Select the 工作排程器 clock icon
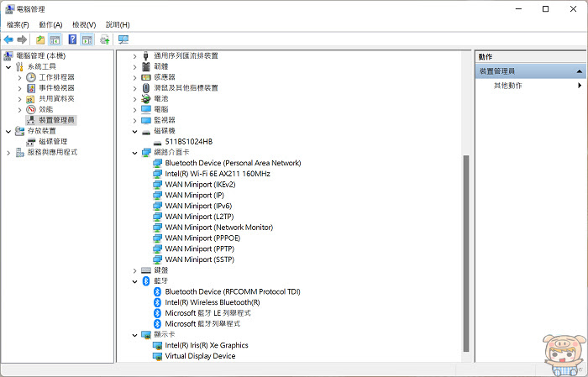 click(x=31, y=77)
